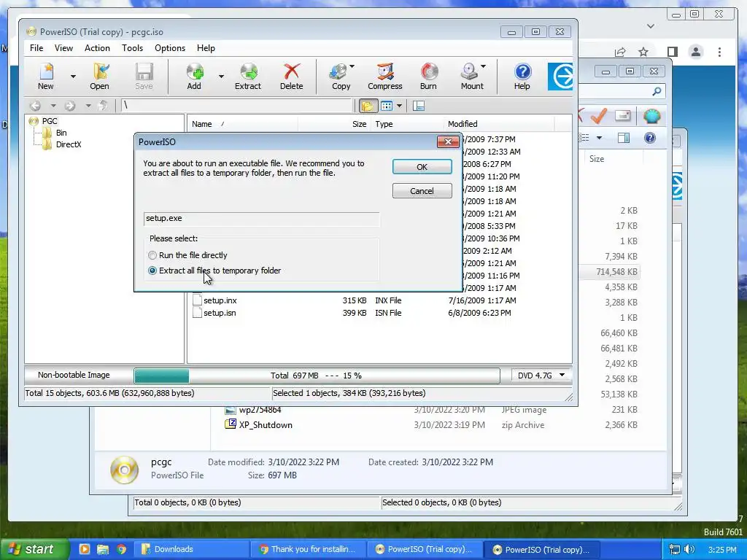Viewport: 747px width, 560px height.
Task: Open the view mode dropdown arrow
Action: 399,106
